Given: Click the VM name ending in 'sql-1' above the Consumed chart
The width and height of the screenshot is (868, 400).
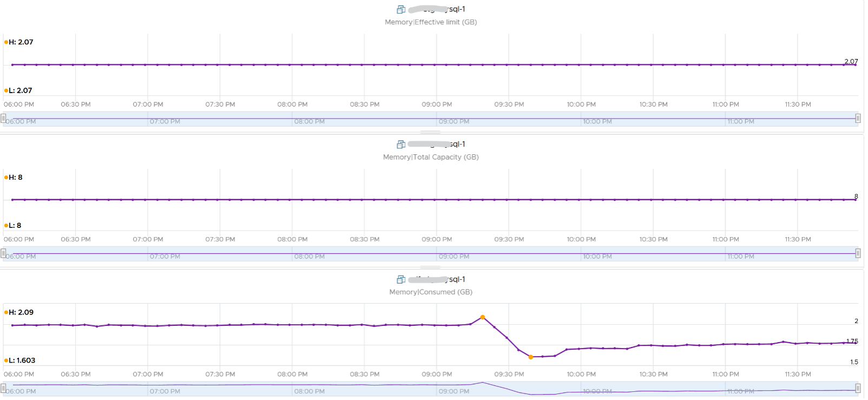Looking at the screenshot, I should (437, 279).
